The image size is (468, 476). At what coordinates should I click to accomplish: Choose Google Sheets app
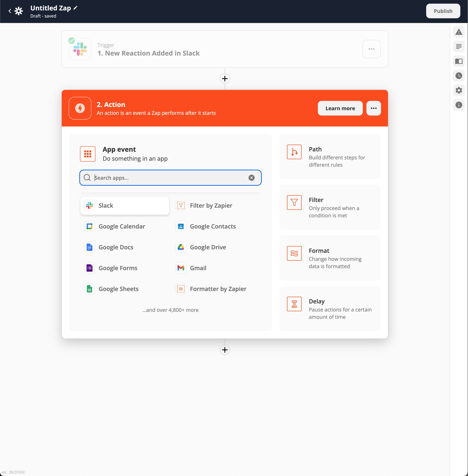tap(119, 289)
